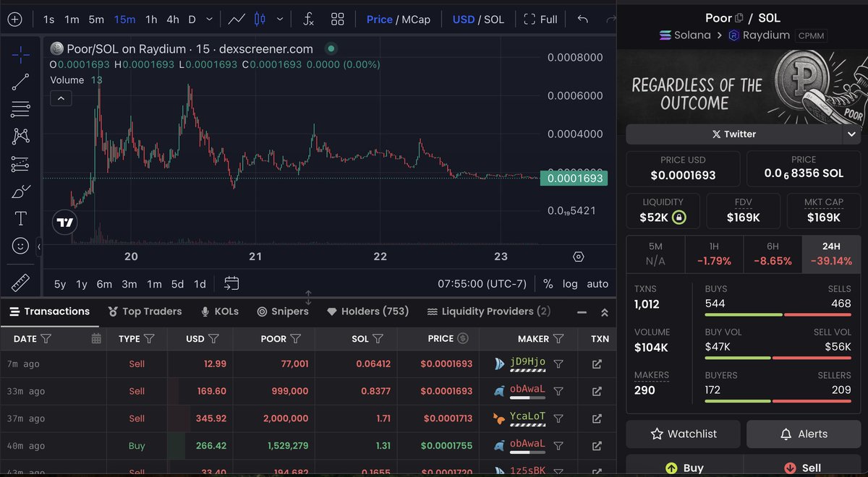Screen dimensions: 868x477
Task: Open MAKER column filter
Action: pyautogui.click(x=558, y=338)
